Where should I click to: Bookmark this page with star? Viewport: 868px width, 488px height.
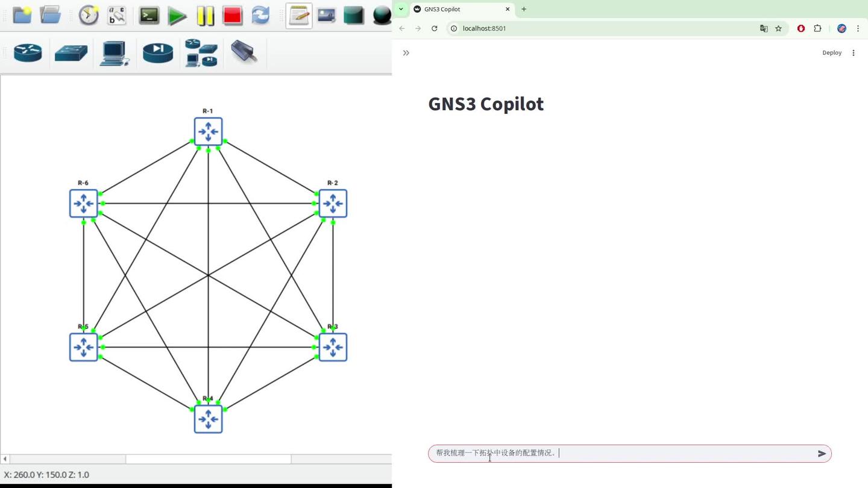[x=778, y=28]
